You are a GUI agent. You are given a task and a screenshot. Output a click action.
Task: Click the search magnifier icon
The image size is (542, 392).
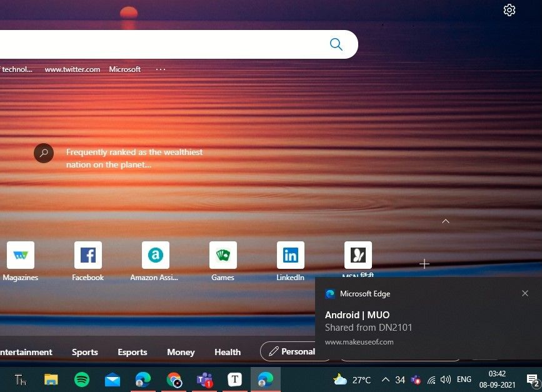(x=336, y=44)
